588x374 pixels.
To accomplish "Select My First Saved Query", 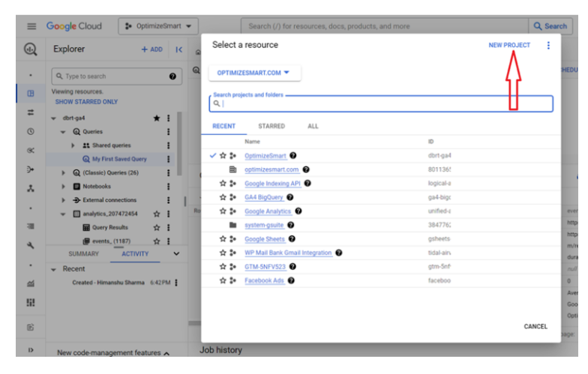I will (x=119, y=159).
